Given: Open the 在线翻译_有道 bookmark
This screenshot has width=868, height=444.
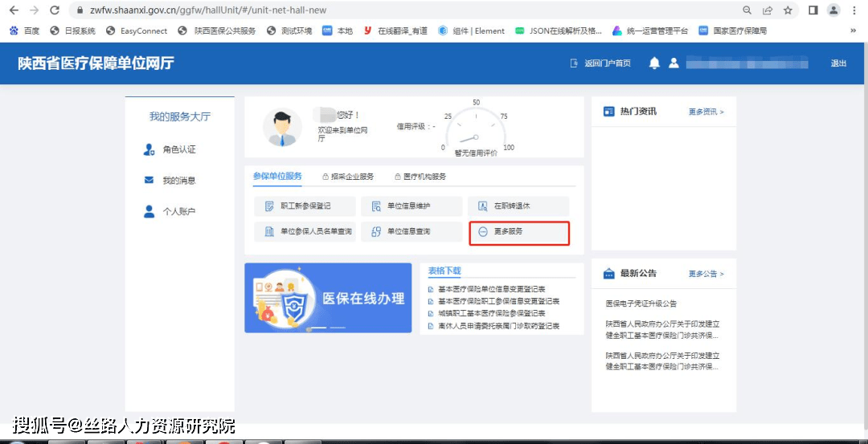Looking at the screenshot, I should pyautogui.click(x=395, y=31).
